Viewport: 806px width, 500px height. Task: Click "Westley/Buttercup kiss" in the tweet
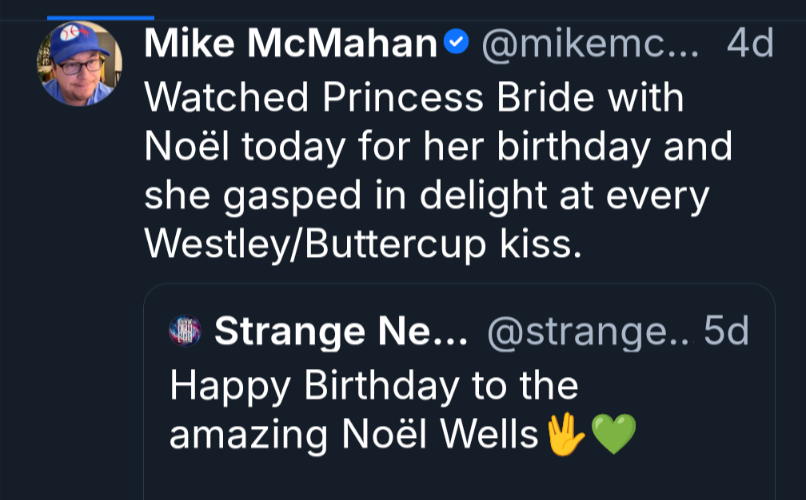click(x=362, y=245)
